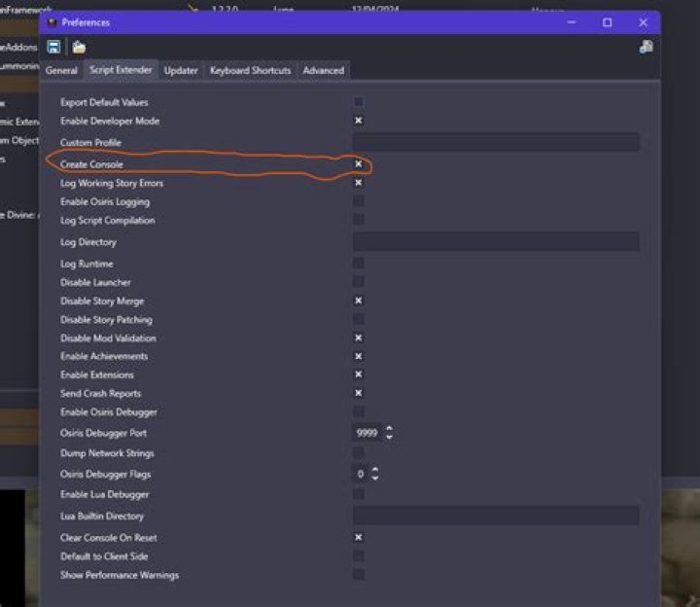
Task: Check Dump Network Strings checkbox
Action: tap(359, 453)
